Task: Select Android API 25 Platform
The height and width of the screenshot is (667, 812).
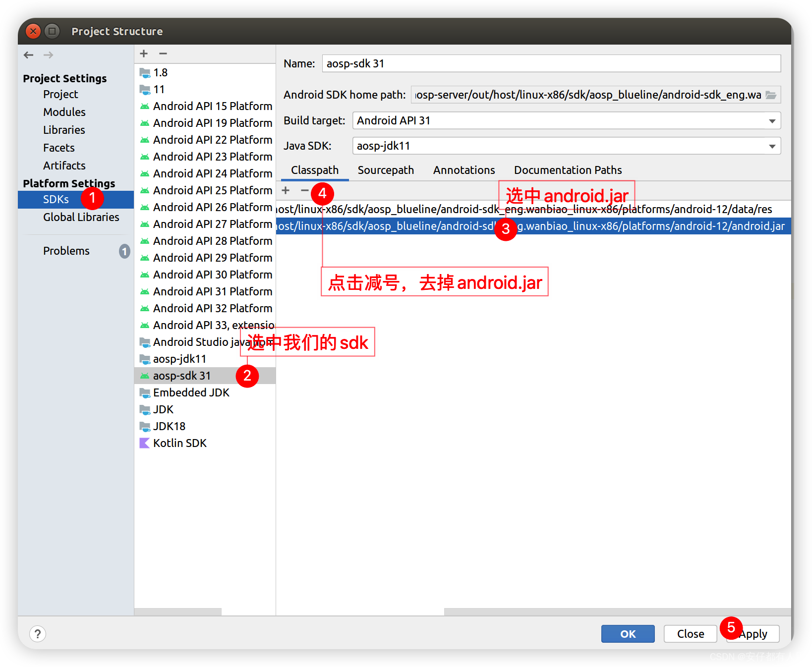Action: (x=205, y=190)
